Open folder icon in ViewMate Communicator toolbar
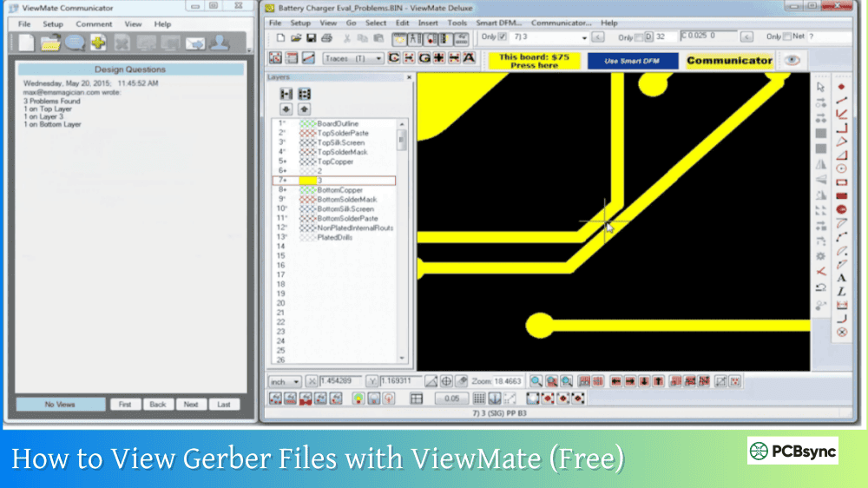The width and height of the screenshot is (868, 488). (x=50, y=43)
